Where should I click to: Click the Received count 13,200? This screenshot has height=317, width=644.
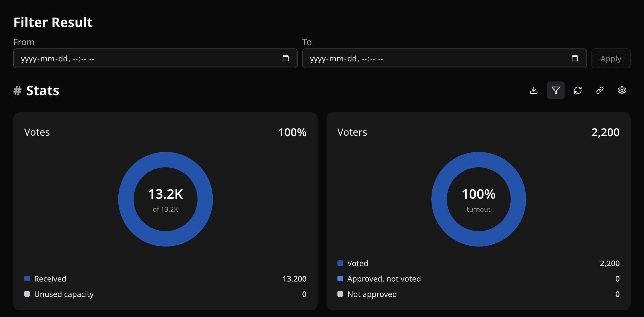coord(294,279)
